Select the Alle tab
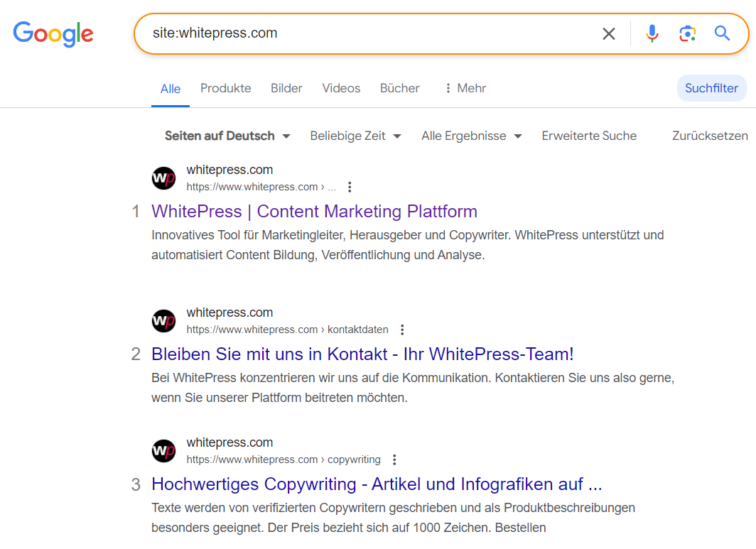The height and width of the screenshot is (549, 756). coord(171,89)
